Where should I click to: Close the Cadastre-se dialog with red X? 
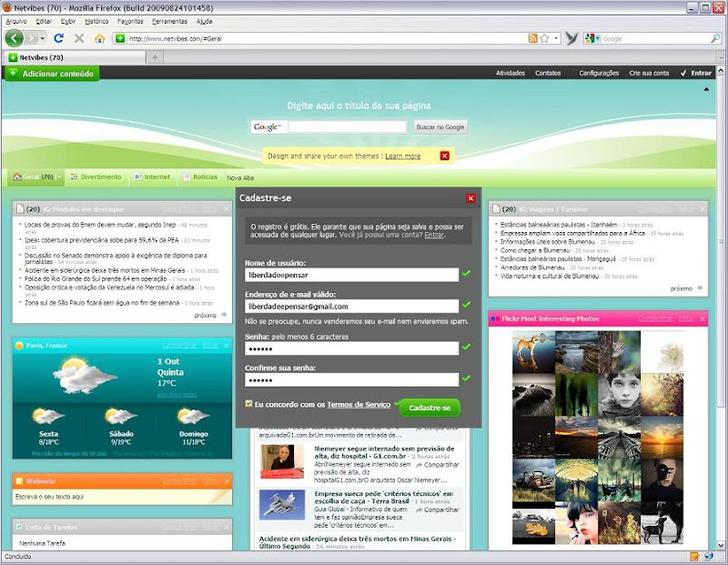[470, 198]
